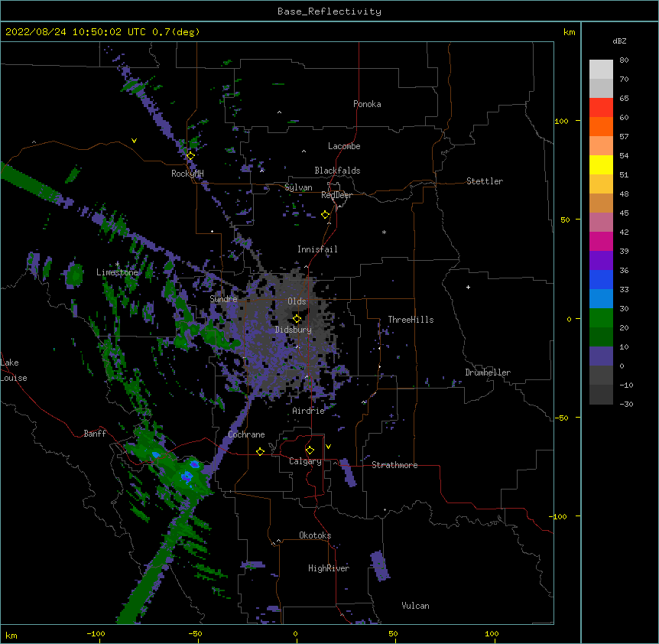
Task: Click the yellow diamond marker near RockyMH
Action: (x=190, y=156)
